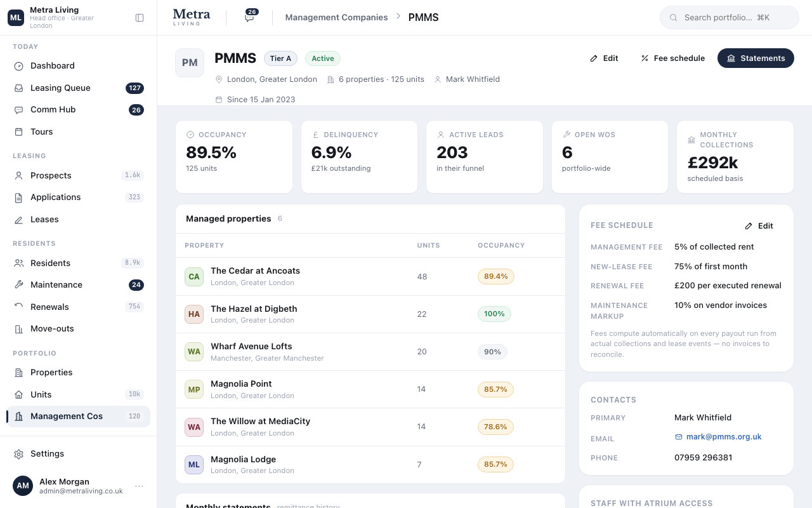Click the email envelope icon in Contacts
Image resolution: width=812 pixels, height=508 pixels.
[679, 437]
